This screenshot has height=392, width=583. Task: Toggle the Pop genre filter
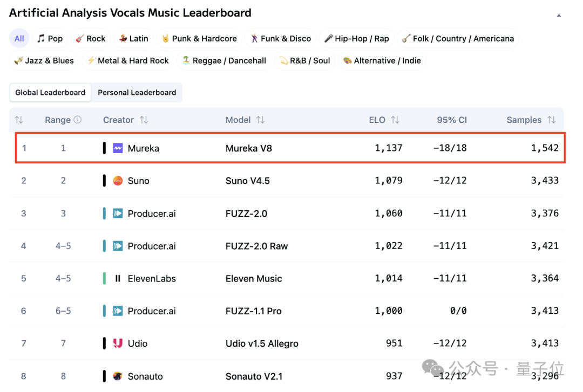pos(50,38)
